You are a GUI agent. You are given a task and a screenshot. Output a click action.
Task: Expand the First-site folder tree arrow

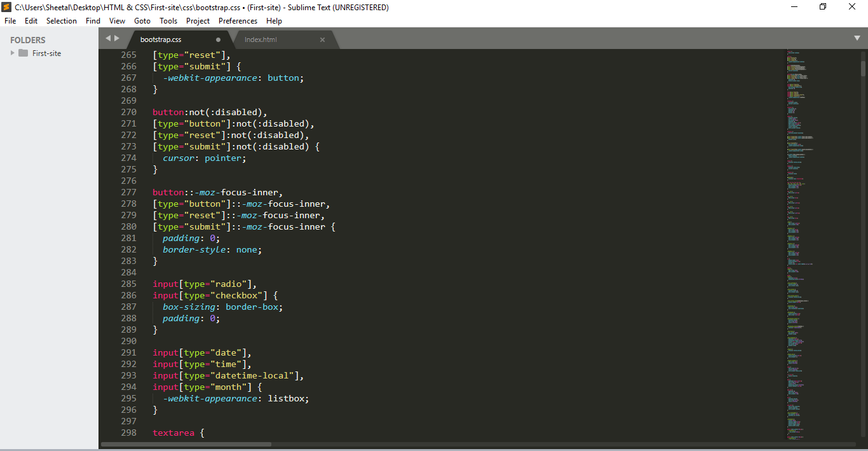point(12,53)
